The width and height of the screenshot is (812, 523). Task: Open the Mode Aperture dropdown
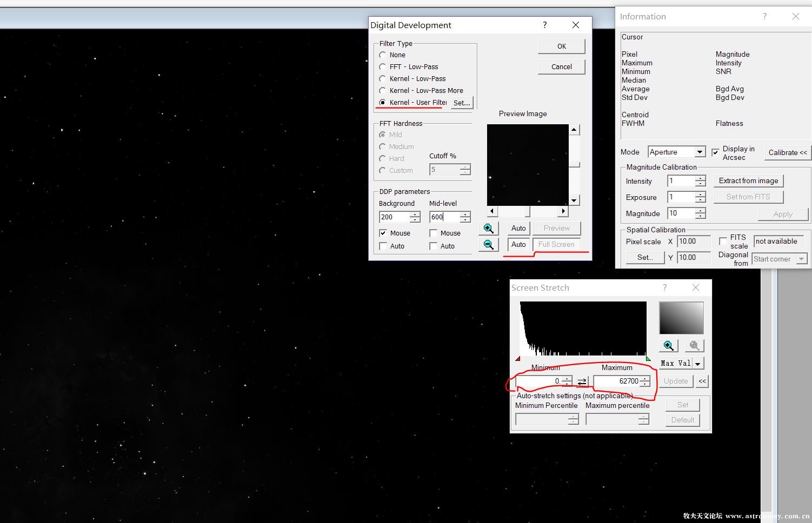pyautogui.click(x=700, y=152)
